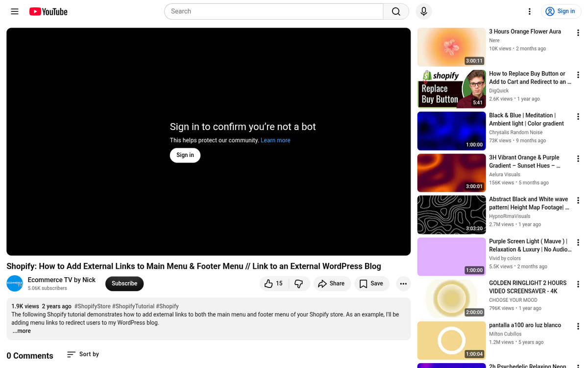Open the comments Sort by dropdown
The image size is (588, 368).
click(x=82, y=354)
